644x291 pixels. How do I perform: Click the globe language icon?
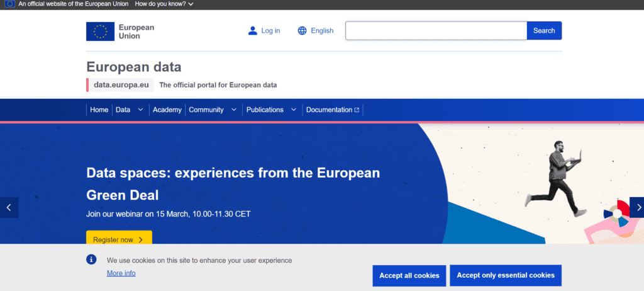303,31
